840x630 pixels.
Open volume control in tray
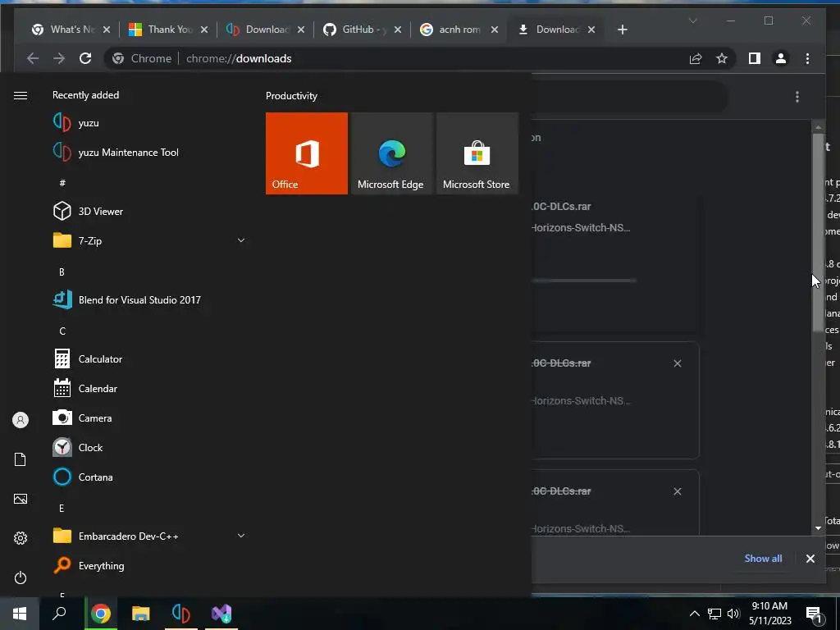point(734,614)
